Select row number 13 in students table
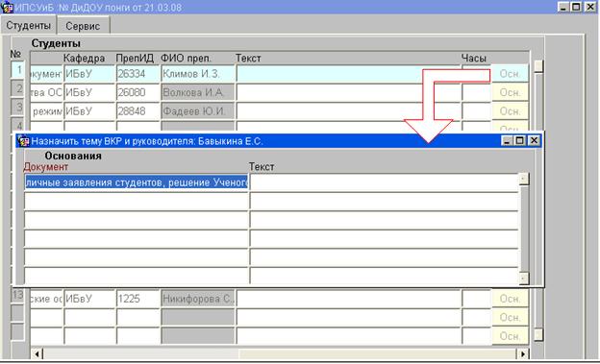Image resolution: width=600 pixels, height=364 pixels. 17,295
